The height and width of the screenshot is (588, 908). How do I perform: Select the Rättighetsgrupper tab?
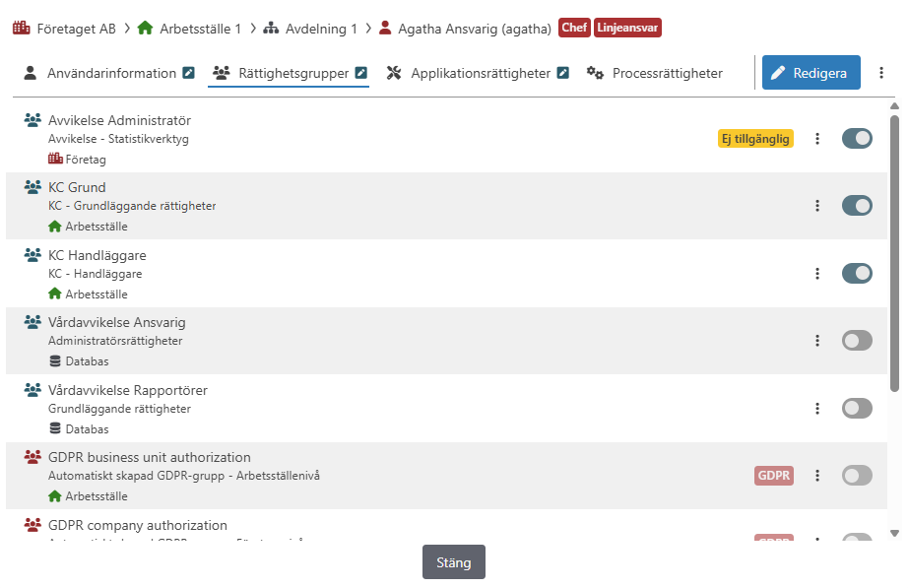coord(289,73)
